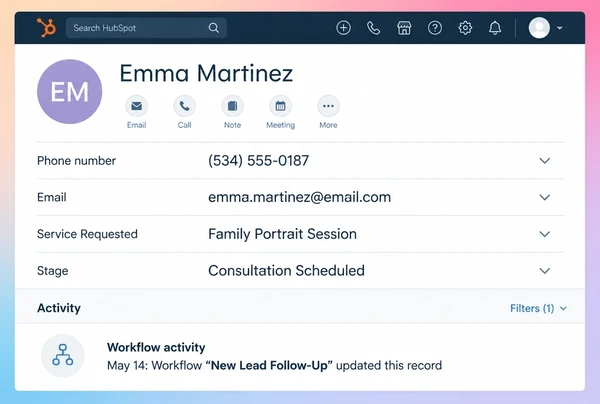This screenshot has width=600, height=404.
Task: Click the user account avatar
Action: coord(539,28)
